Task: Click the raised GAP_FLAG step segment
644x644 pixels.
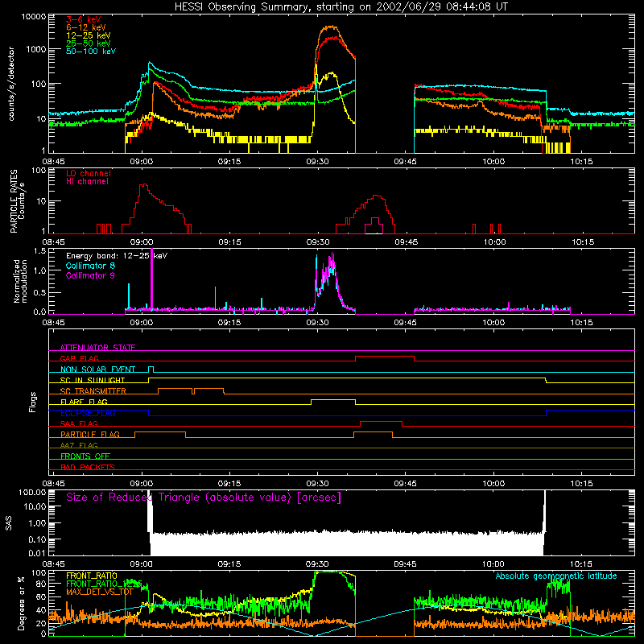Action: (385, 357)
